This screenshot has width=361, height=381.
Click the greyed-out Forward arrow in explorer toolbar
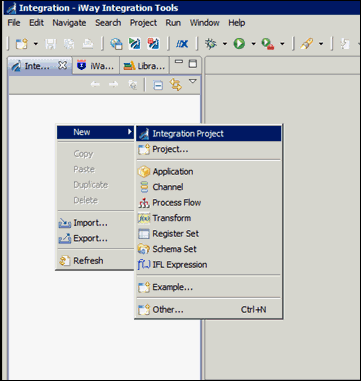coord(114,85)
